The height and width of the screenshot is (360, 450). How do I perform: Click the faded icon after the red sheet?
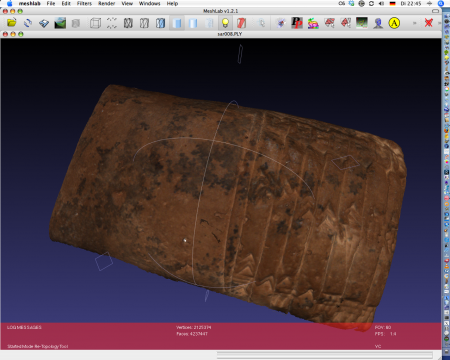261,23
